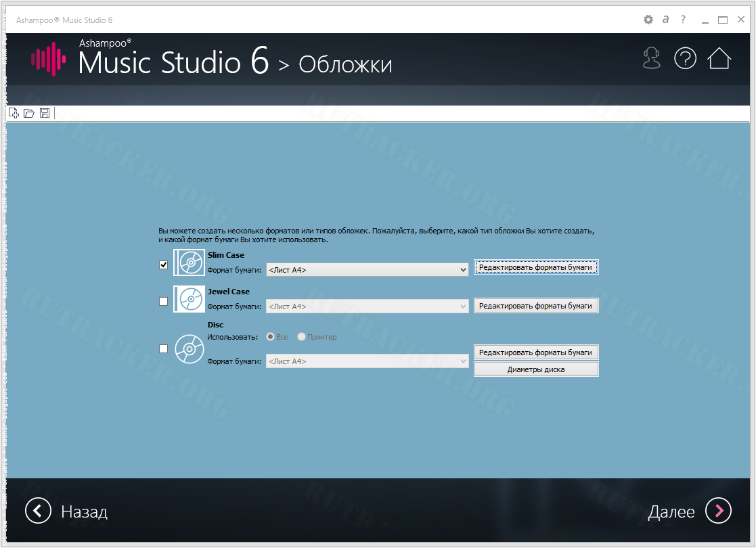Click the Slim Case cover icon
The image size is (756, 548).
click(x=189, y=262)
